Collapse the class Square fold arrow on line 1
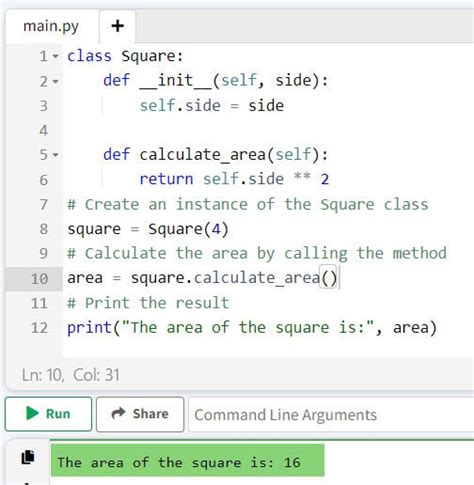474x485 pixels. coord(55,56)
